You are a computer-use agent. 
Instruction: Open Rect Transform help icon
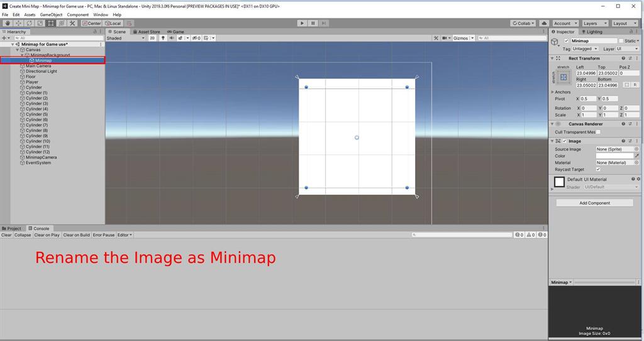623,58
